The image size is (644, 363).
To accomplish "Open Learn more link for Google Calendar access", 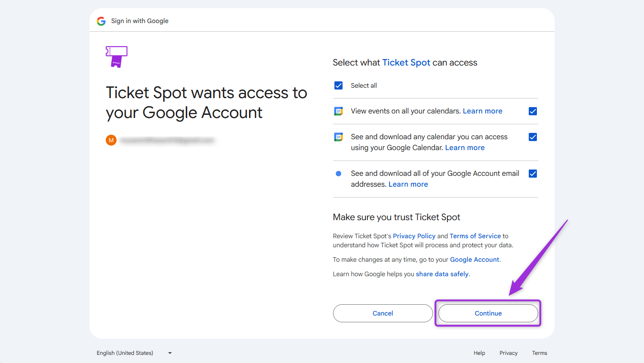I will 465,148.
